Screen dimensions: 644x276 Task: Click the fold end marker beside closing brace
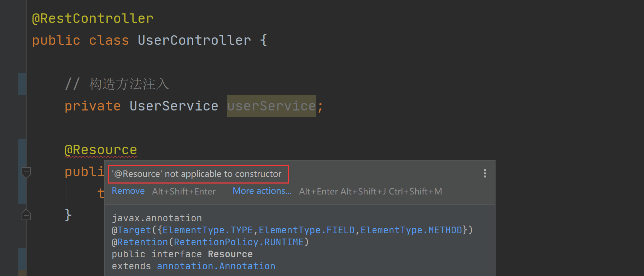(x=26, y=215)
